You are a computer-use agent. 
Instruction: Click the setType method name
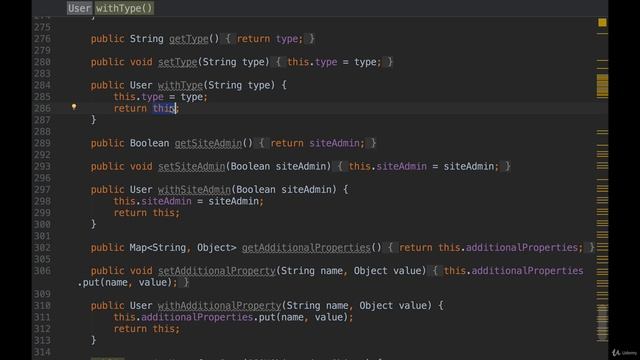178,62
